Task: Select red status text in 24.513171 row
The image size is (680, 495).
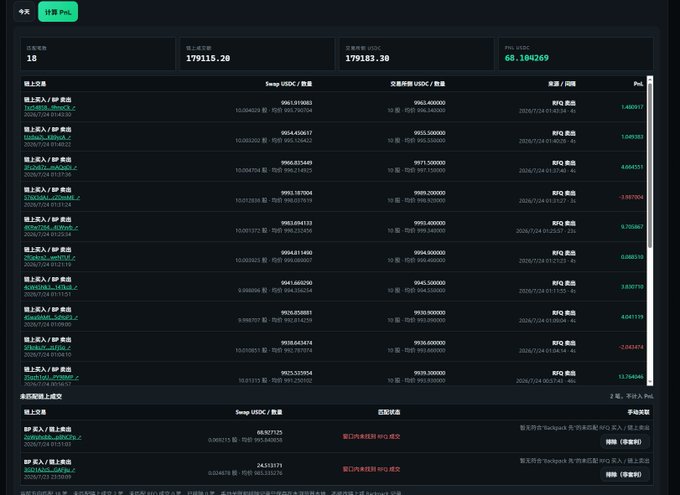Action: pos(371,469)
